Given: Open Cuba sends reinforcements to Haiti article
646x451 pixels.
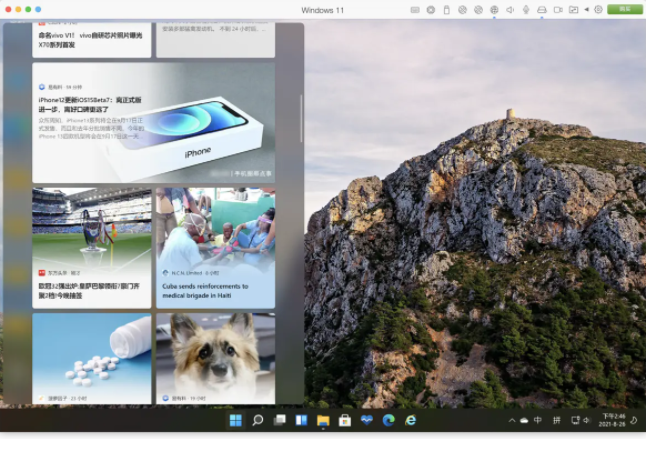Looking at the screenshot, I should click(x=215, y=290).
